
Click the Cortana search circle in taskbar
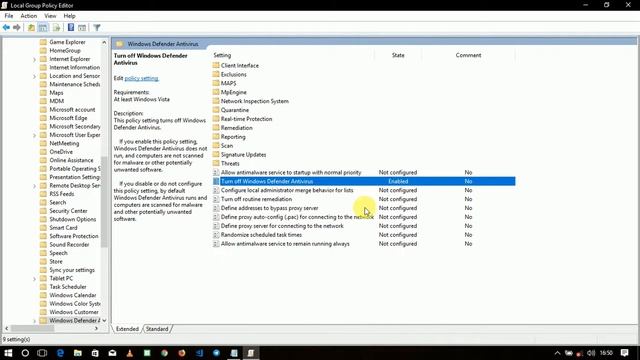coord(25,353)
